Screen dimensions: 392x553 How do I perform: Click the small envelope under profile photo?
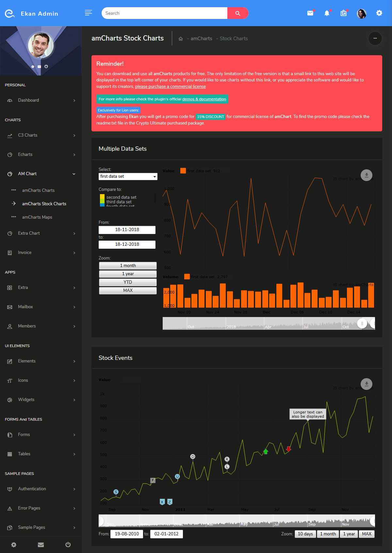tap(39, 66)
